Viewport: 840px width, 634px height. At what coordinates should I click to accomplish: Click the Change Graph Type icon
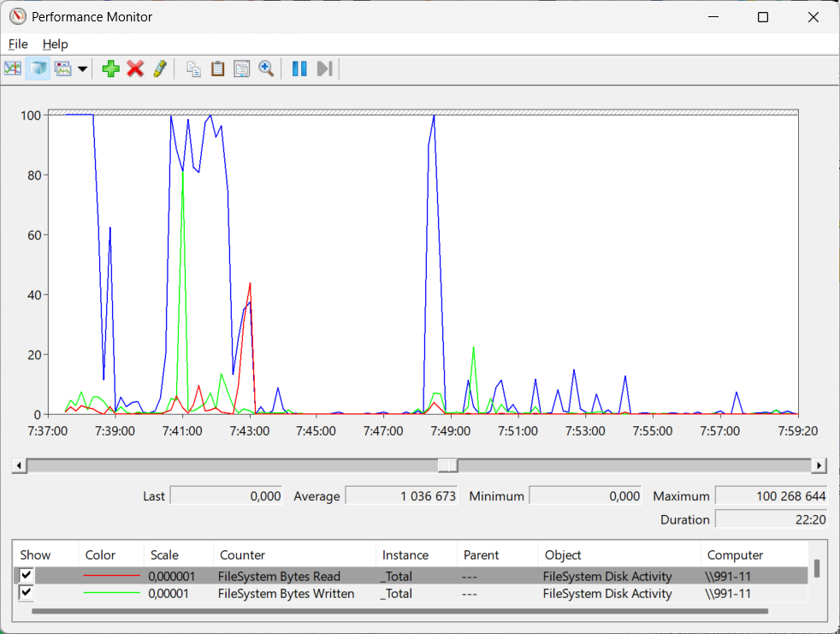click(x=63, y=68)
